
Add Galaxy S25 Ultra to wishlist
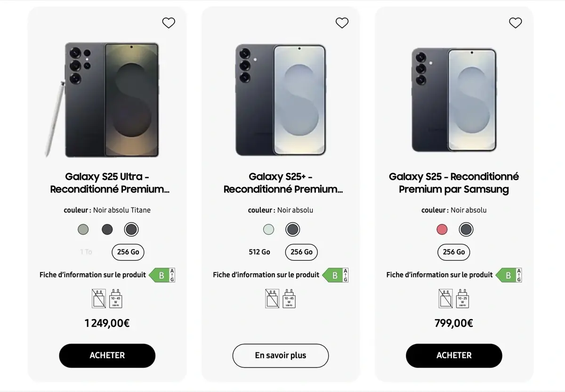[x=169, y=23]
